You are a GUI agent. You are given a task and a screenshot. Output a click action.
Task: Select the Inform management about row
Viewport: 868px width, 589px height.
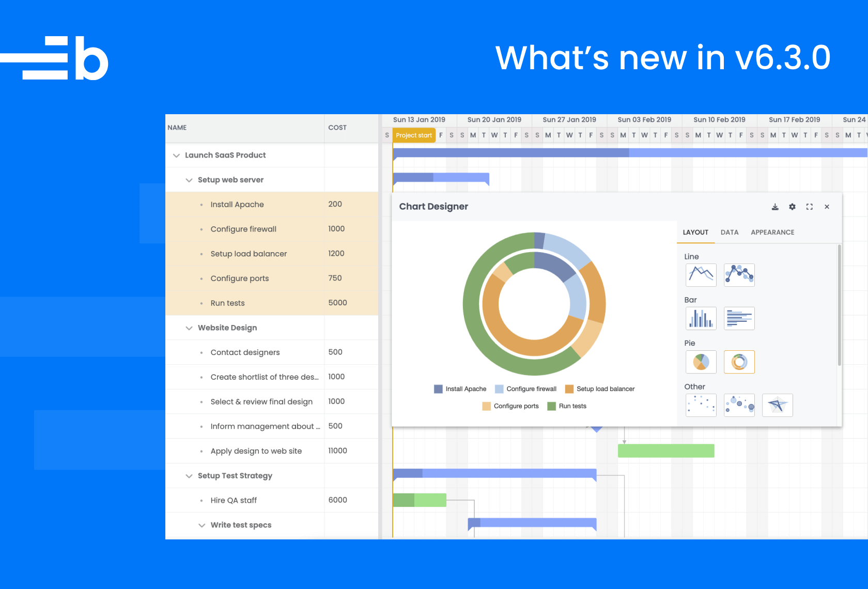(x=272, y=426)
